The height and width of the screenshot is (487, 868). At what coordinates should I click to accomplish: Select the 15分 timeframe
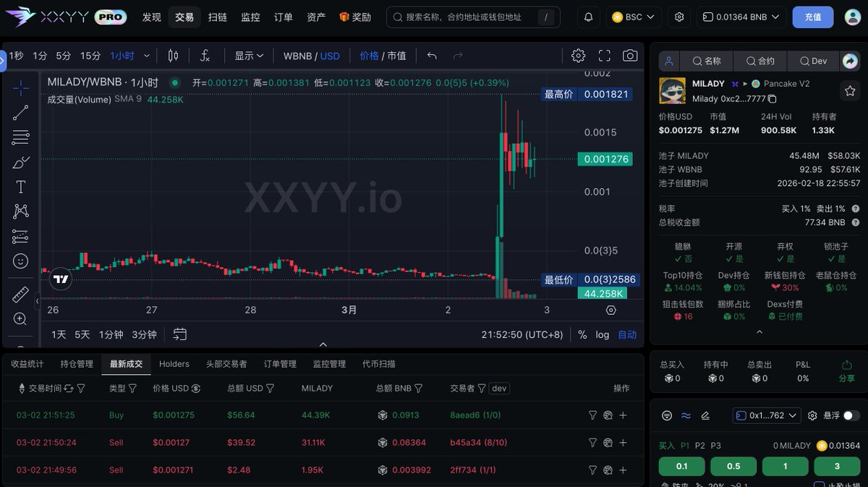90,56
